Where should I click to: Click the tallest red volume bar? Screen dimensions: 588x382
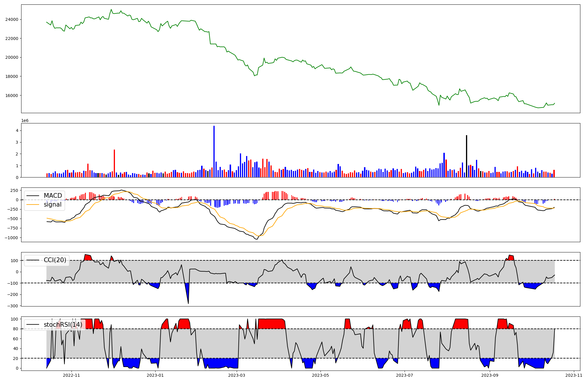click(x=114, y=163)
